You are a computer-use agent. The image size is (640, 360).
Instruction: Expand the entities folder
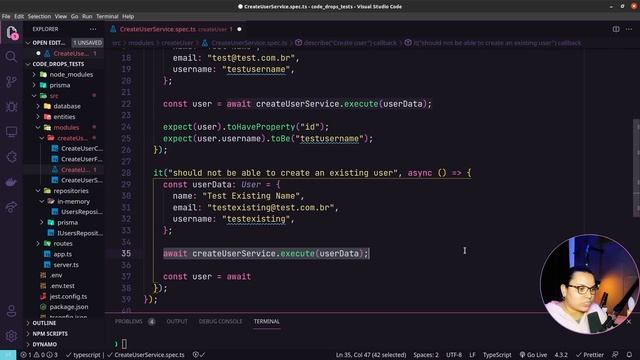tap(64, 117)
